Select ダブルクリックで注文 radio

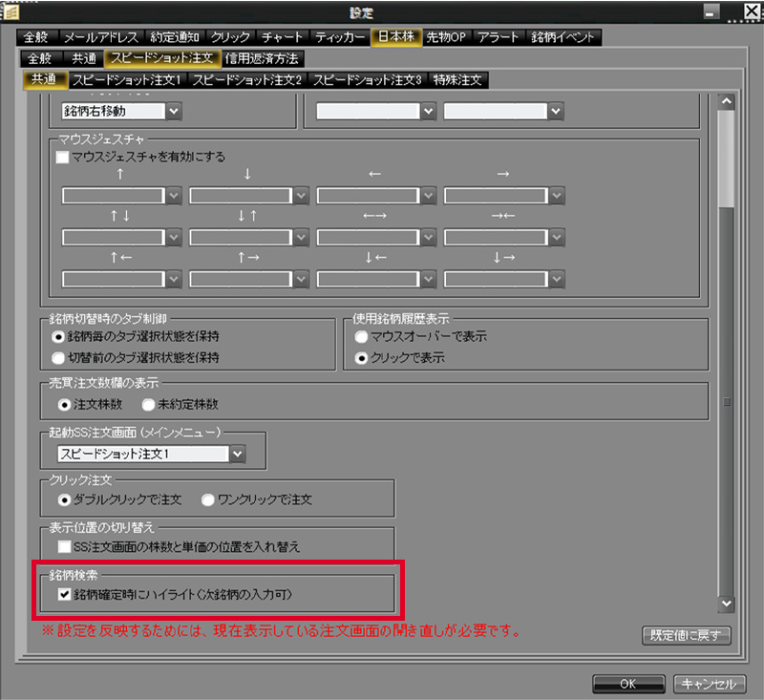point(64,500)
